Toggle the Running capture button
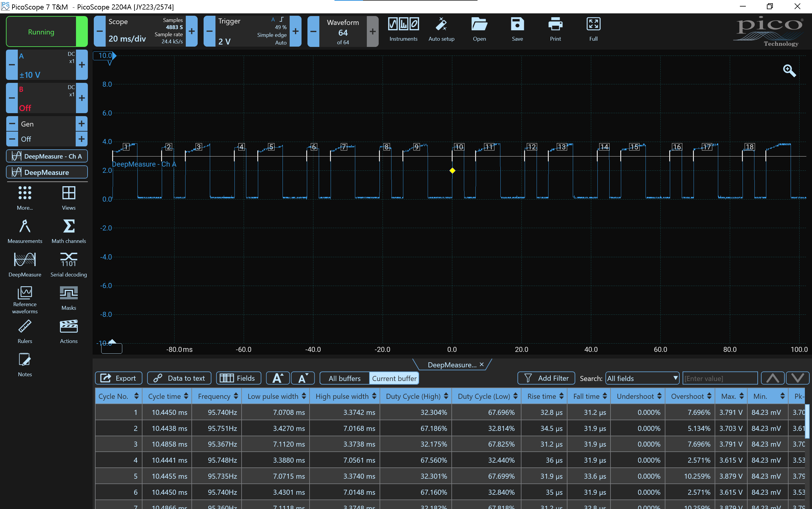The width and height of the screenshot is (812, 509). pyautogui.click(x=47, y=32)
